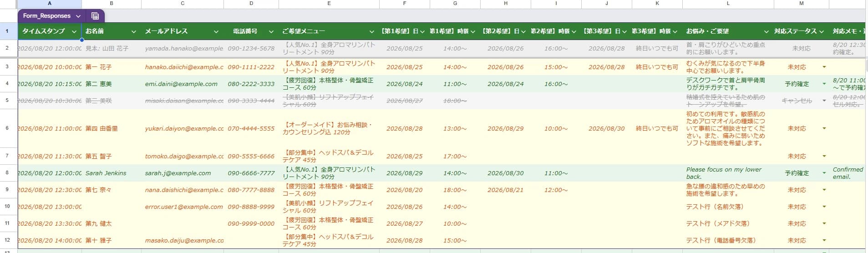Viewport: 868px width, 253px height.
Task: Open the 第1希望 時間 column dropdown arrow
Action: 473,31
